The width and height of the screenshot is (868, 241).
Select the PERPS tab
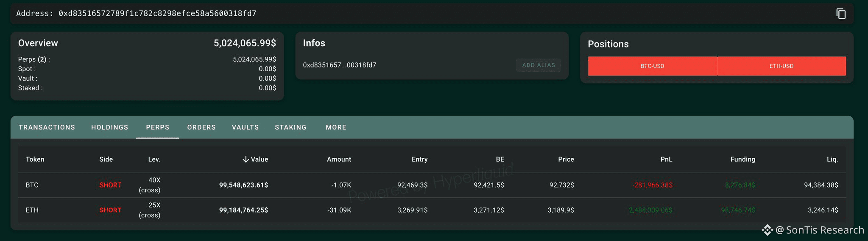click(x=157, y=127)
